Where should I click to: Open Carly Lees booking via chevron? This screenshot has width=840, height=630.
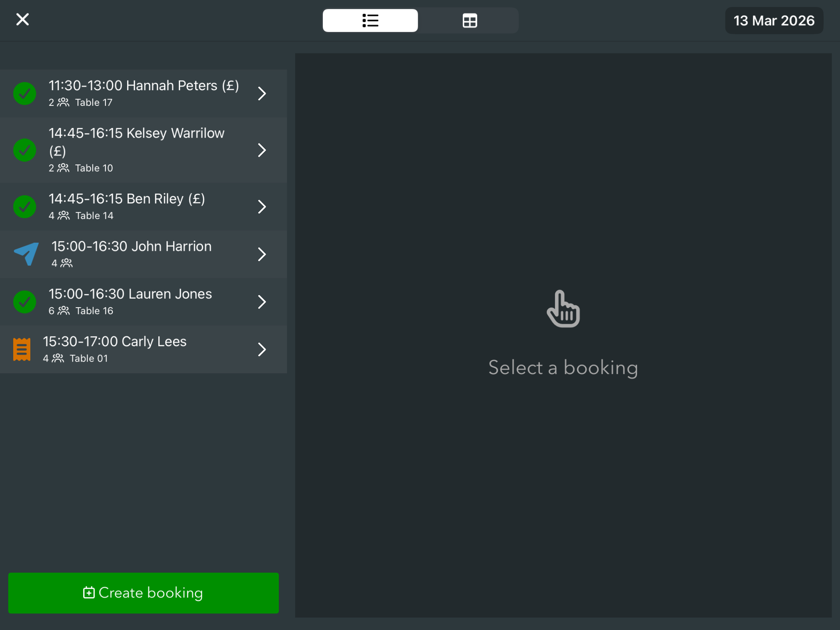pos(262,349)
